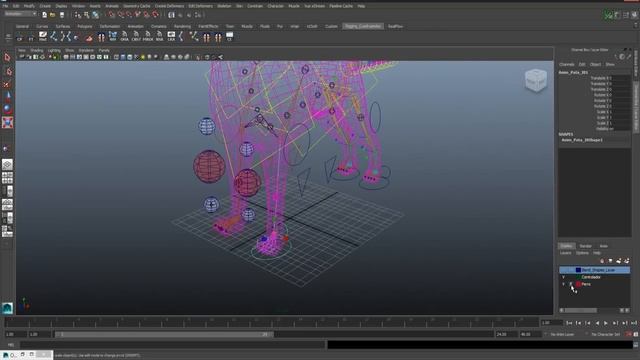Click the blue Blend_Shapes_Layer color swatch
640x360 pixels.
coord(578,270)
